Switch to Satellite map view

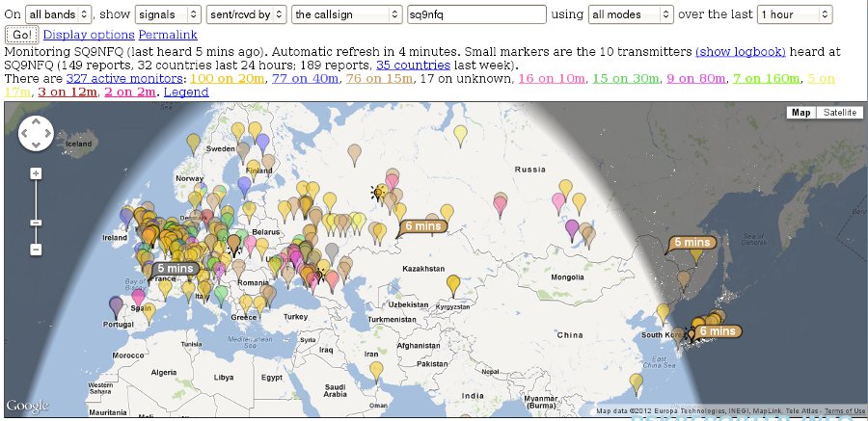(838, 113)
